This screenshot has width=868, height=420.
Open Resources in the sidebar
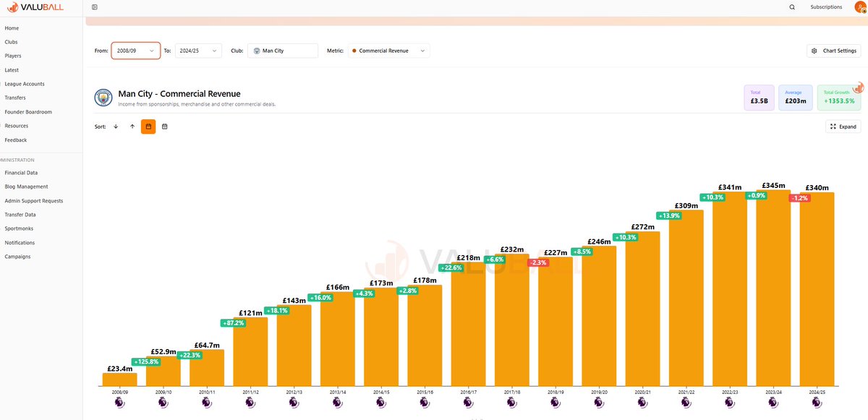pyautogui.click(x=17, y=126)
